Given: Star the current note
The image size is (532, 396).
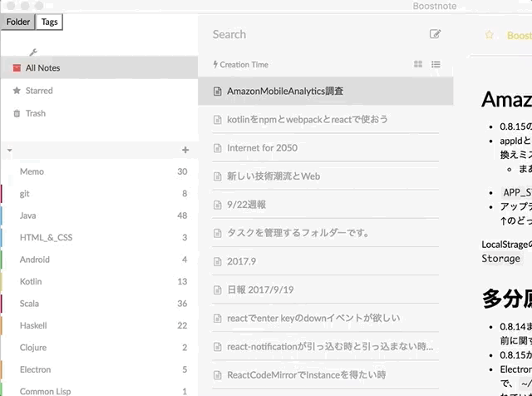Looking at the screenshot, I should (489, 35).
